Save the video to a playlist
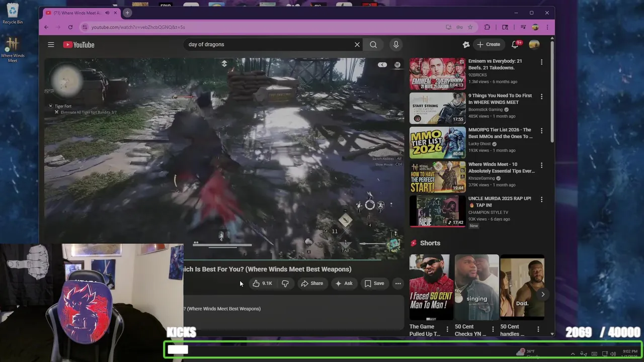The image size is (644, 362). point(374,284)
